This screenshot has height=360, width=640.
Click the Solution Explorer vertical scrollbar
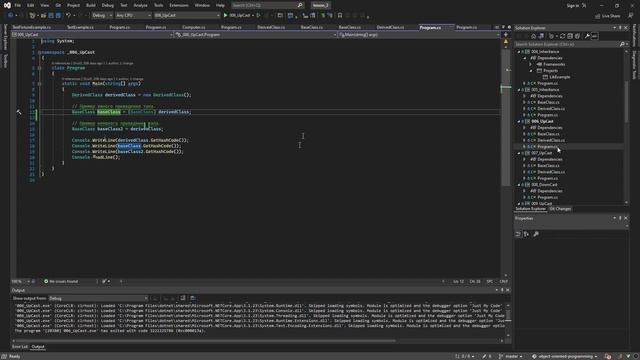tap(627, 102)
